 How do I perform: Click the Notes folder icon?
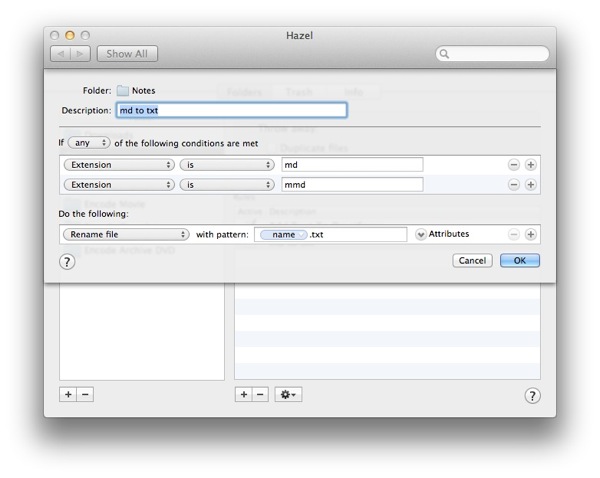(122, 91)
